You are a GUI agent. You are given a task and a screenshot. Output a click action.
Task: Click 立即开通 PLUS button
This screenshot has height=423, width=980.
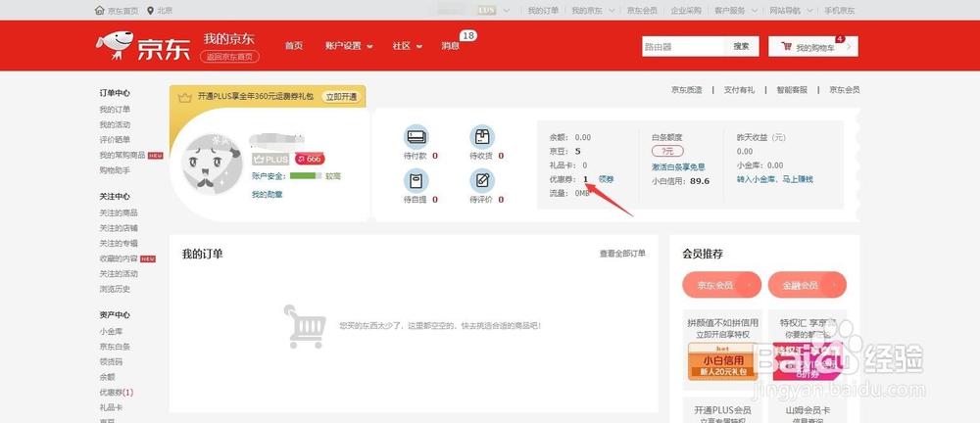pyautogui.click(x=341, y=97)
